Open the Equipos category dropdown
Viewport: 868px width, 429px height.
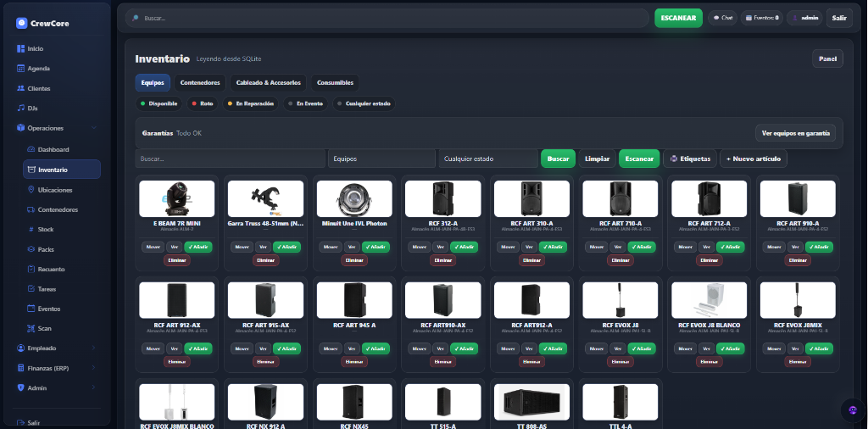(381, 159)
